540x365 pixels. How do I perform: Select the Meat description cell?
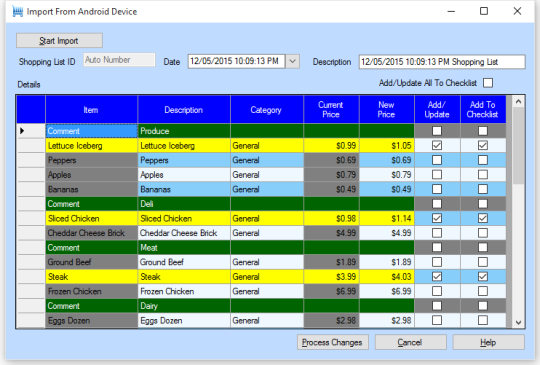184,248
